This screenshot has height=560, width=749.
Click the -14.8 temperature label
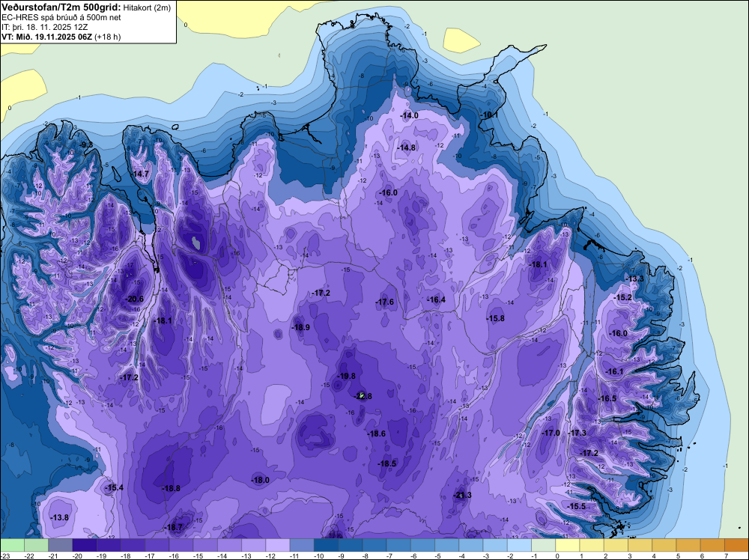407,147
